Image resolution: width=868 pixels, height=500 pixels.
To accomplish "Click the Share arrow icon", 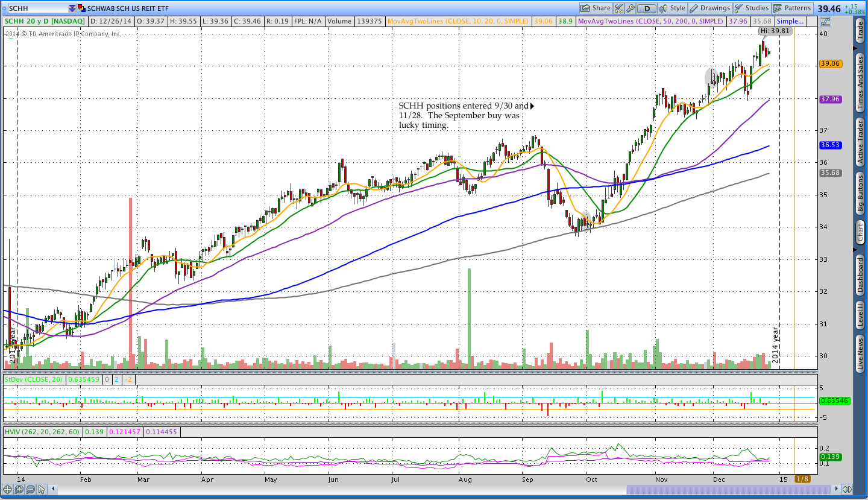I will click(x=586, y=8).
